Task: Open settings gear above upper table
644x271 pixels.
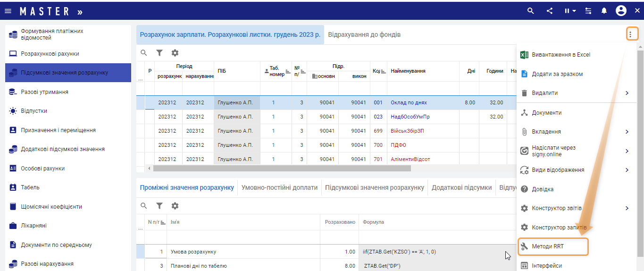Action: (175, 53)
